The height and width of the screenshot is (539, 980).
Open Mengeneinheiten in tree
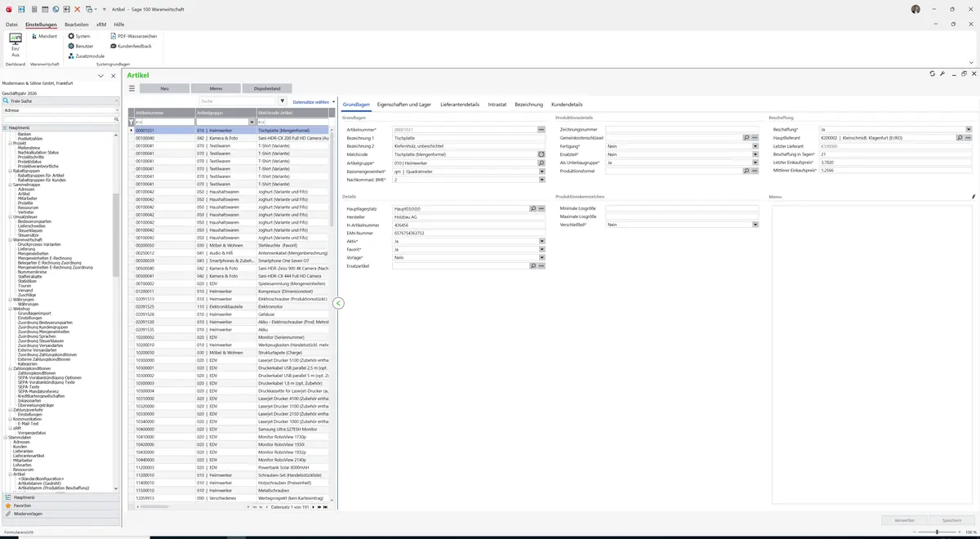[x=33, y=253]
